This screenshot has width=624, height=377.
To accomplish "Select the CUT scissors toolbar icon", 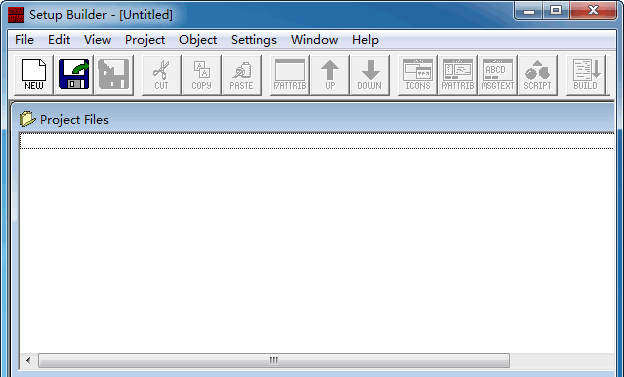I will tap(162, 75).
